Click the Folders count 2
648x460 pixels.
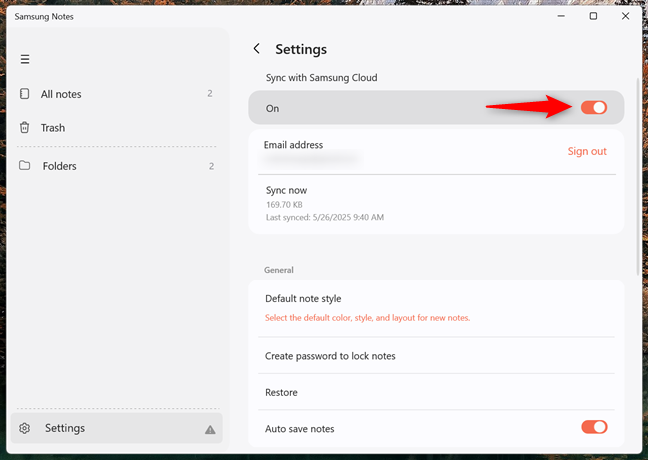click(x=211, y=166)
